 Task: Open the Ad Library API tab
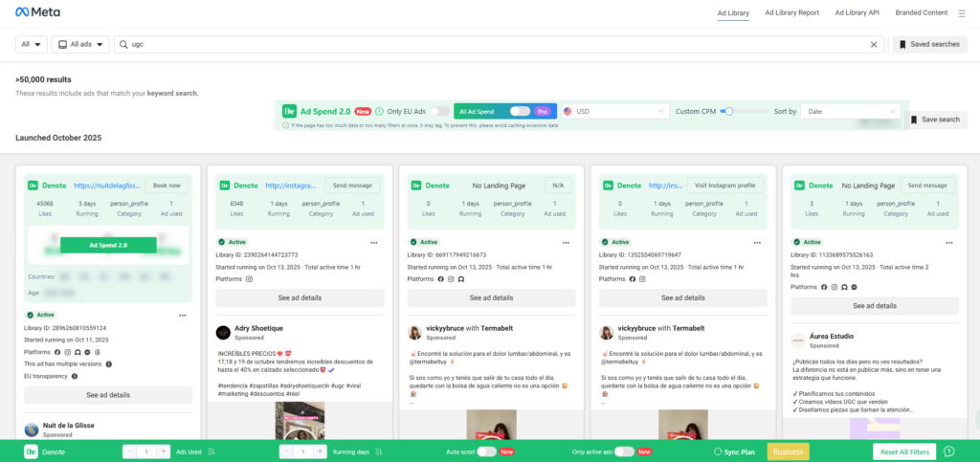857,13
